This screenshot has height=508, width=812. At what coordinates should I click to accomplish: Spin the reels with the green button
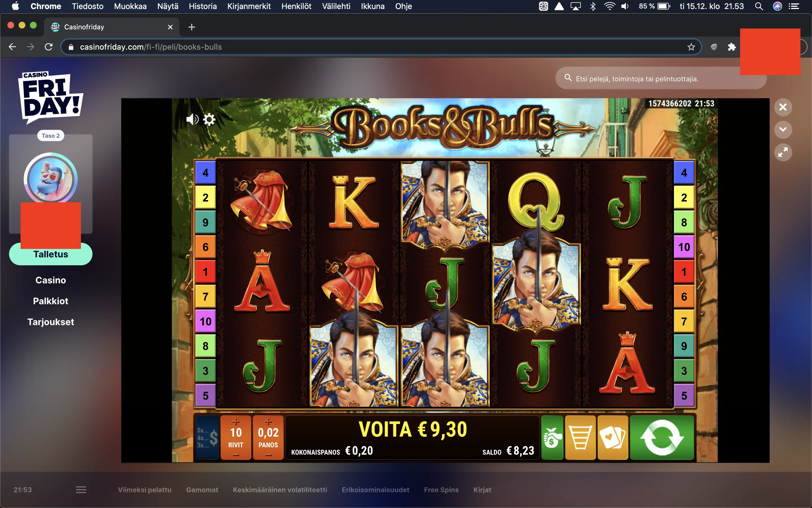click(662, 437)
